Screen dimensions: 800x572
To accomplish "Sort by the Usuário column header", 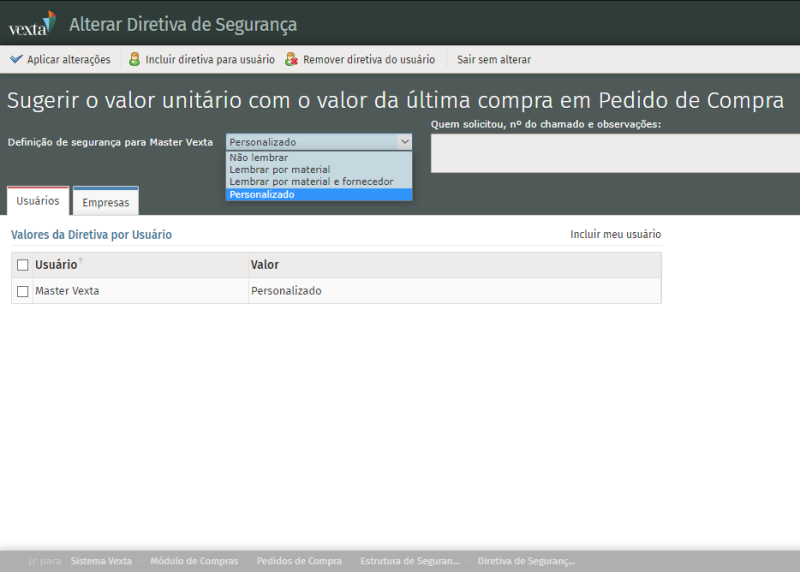I will pyautogui.click(x=56, y=265).
